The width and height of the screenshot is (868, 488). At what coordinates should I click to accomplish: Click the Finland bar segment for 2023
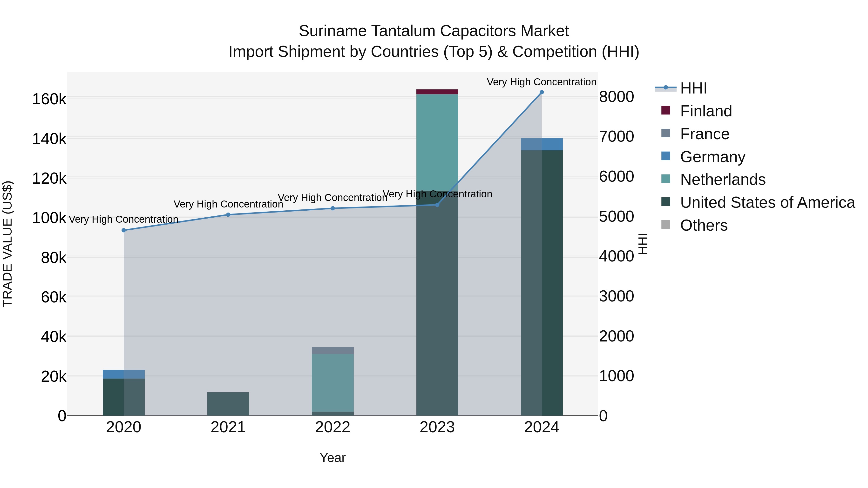click(x=437, y=92)
